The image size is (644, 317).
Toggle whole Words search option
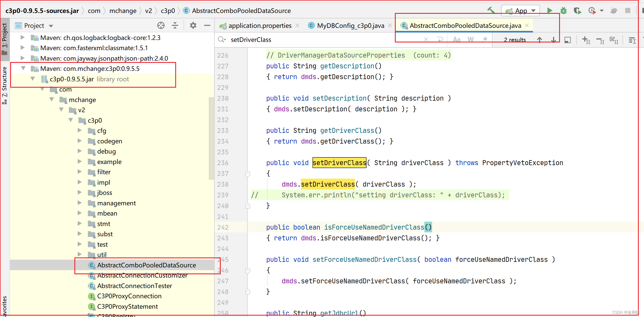pos(471,40)
